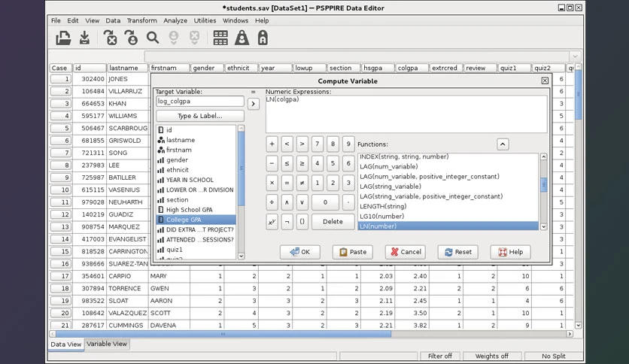Insert less-than-or-equal operator
This screenshot has height=364, width=629.
[287, 163]
